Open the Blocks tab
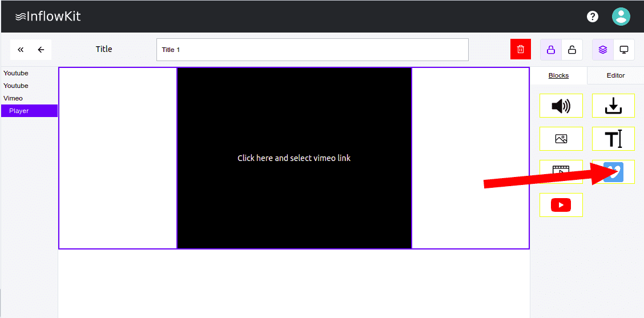This screenshot has width=644, height=318. point(558,75)
